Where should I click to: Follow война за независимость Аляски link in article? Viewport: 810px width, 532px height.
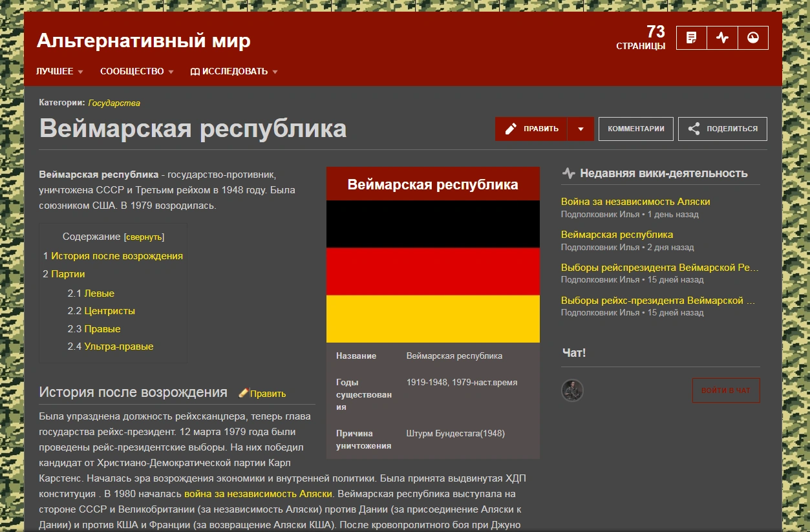click(x=259, y=494)
